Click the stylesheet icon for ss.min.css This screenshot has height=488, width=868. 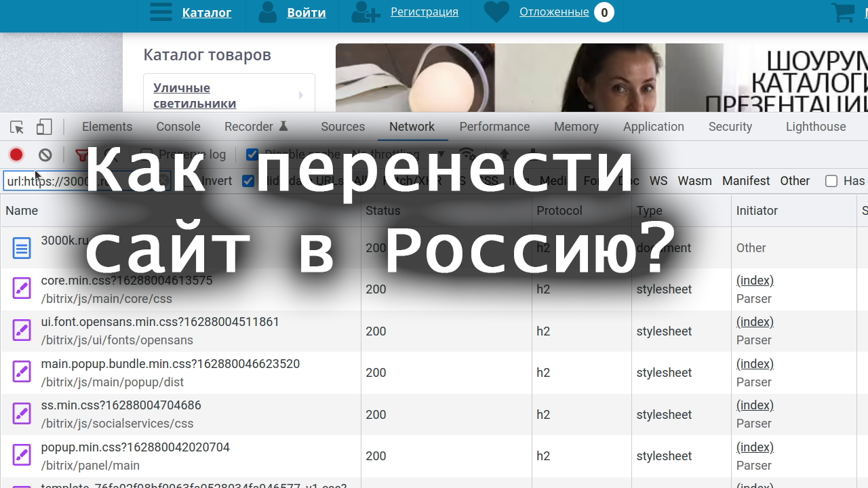[x=22, y=414]
